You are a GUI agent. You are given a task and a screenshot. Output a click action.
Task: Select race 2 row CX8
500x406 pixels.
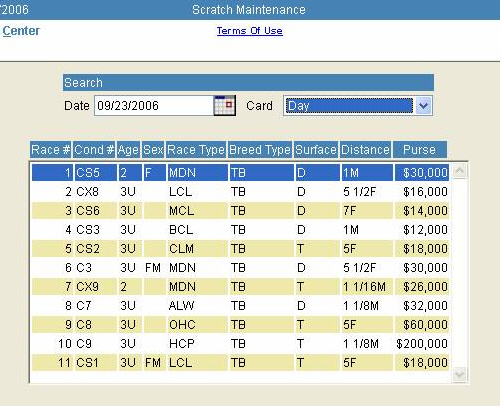pos(240,192)
